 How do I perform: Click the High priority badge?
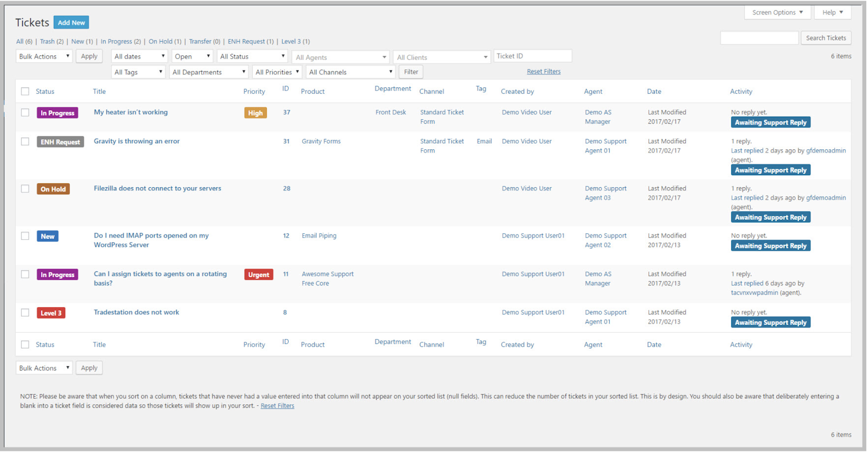pos(255,113)
